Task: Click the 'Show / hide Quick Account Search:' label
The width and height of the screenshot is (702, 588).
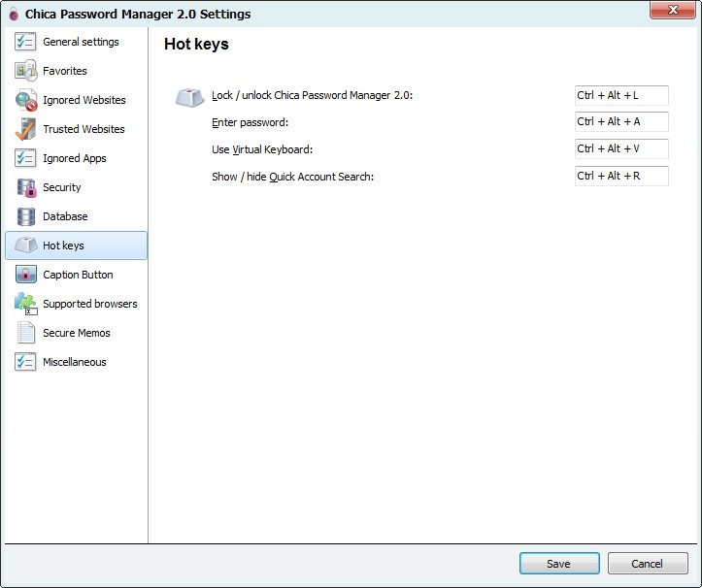Action: [x=293, y=177]
